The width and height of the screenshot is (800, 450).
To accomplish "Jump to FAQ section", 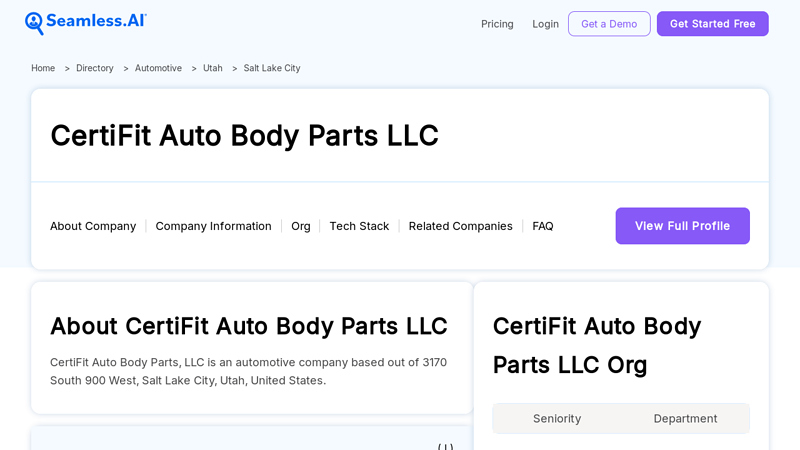I will (x=543, y=226).
